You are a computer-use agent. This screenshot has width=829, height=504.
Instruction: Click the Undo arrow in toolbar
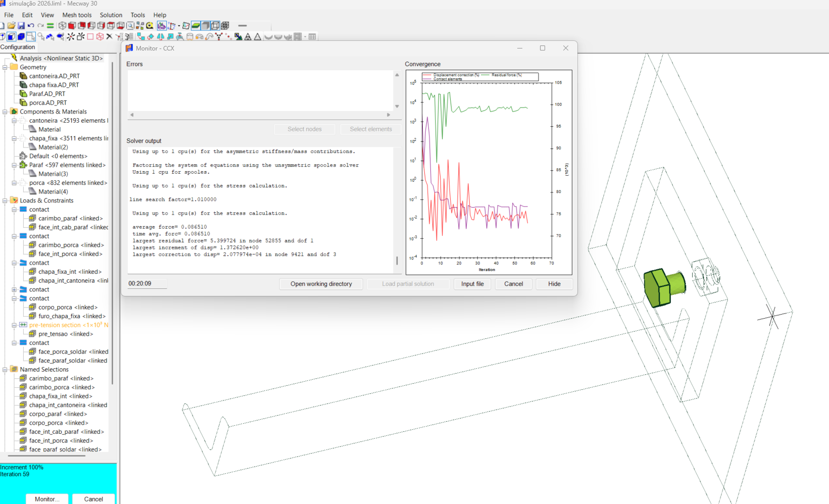31,26
